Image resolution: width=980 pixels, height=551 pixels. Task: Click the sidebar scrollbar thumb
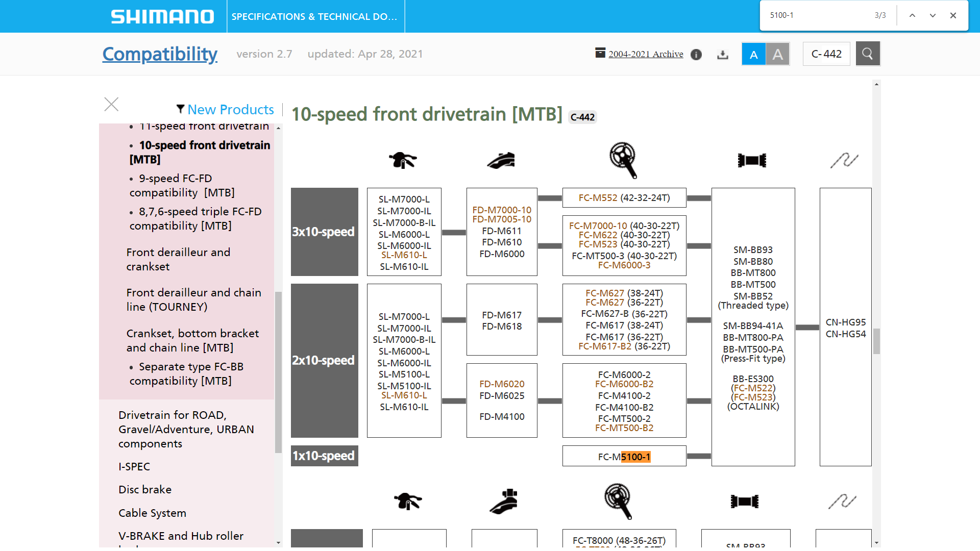point(278,372)
